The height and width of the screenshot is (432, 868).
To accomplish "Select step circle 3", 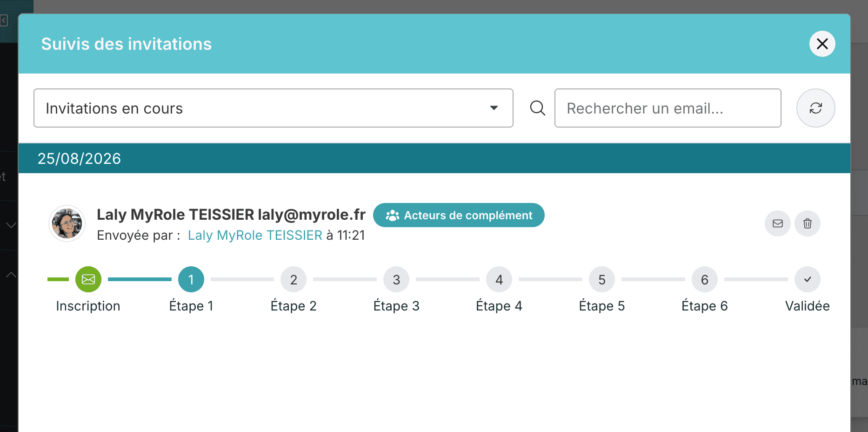I will click(396, 279).
